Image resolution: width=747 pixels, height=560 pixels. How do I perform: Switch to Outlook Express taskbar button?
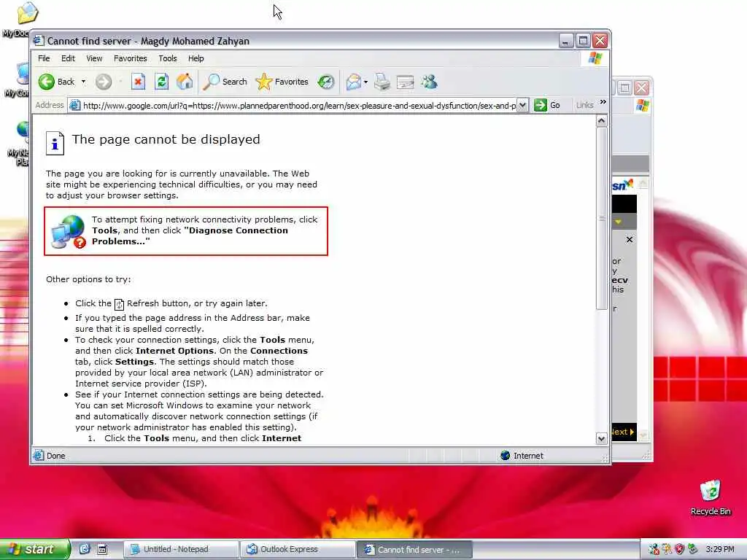[298, 549]
